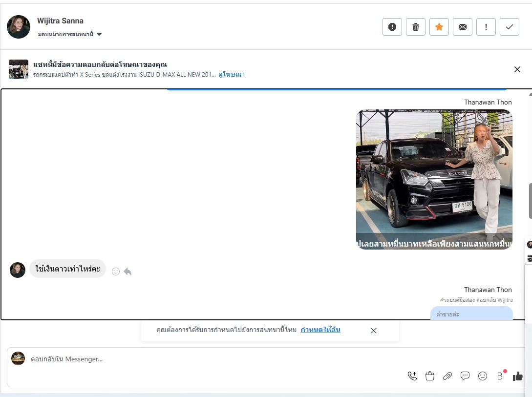The width and height of the screenshot is (532, 397).
Task: Open the baht payment request icon
Action: [500, 376]
